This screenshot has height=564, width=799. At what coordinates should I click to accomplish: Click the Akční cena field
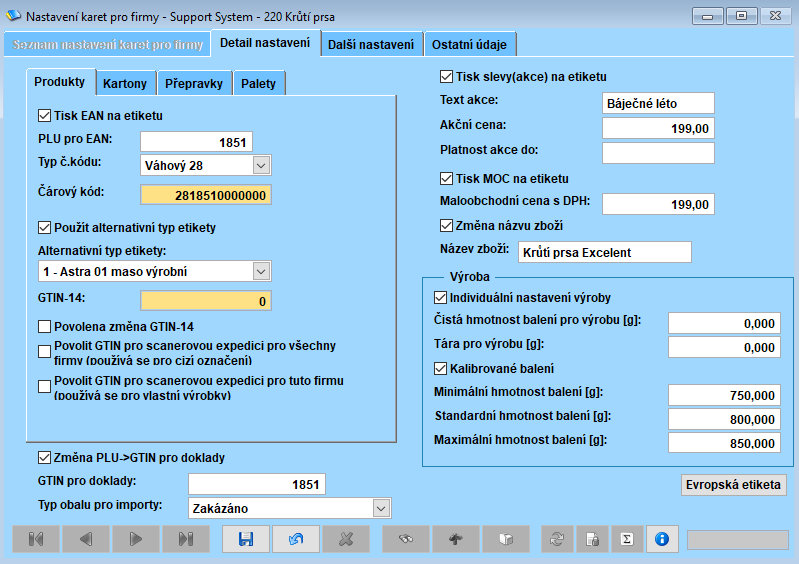click(x=658, y=128)
